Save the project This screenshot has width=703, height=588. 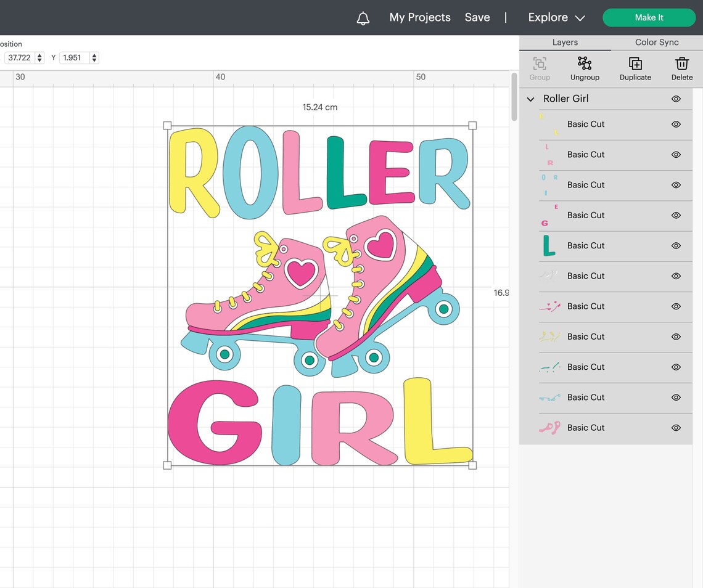click(x=477, y=17)
